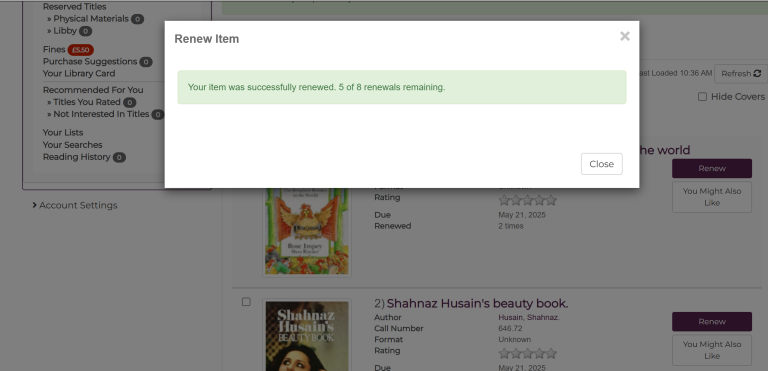
Task: Close the Renew Item dialog with the X icon
Action: tap(624, 36)
